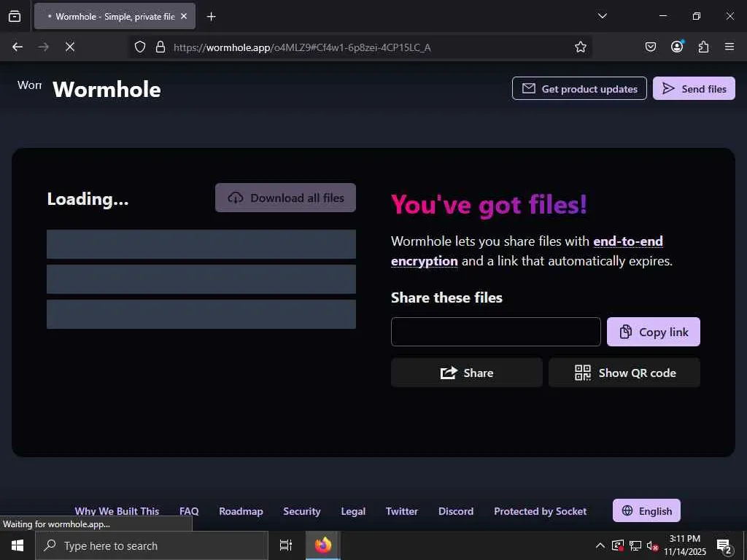The image size is (747, 560).
Task: Open the Security footer link
Action: [x=301, y=511]
